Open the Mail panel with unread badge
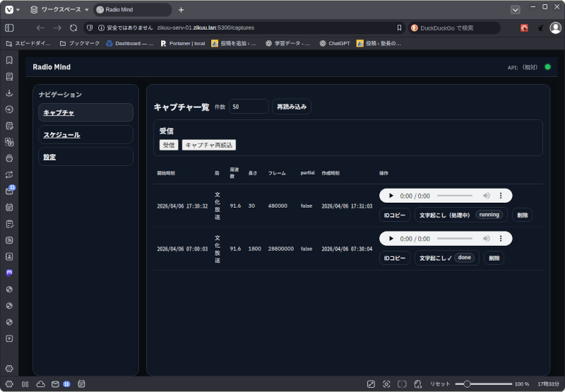 click(9, 191)
